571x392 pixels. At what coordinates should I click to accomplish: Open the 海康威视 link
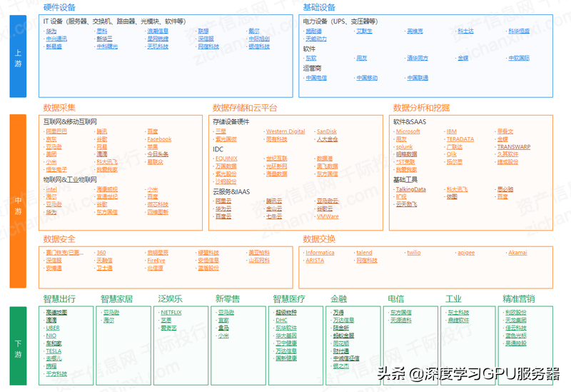point(107,189)
